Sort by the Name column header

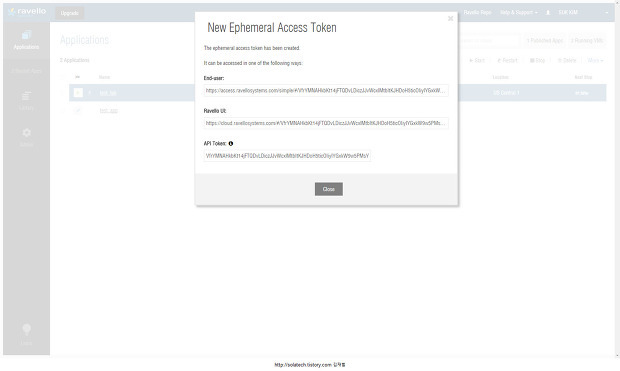point(104,77)
